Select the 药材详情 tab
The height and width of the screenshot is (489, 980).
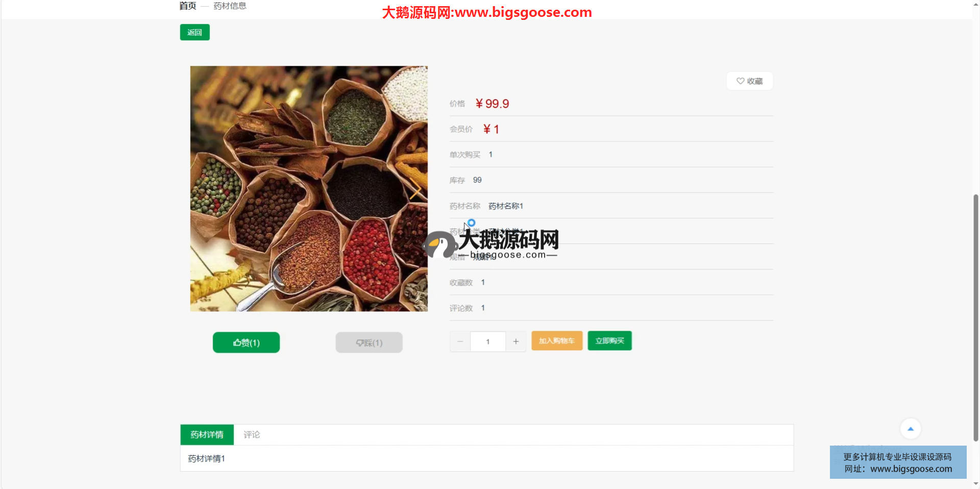pyautogui.click(x=207, y=435)
